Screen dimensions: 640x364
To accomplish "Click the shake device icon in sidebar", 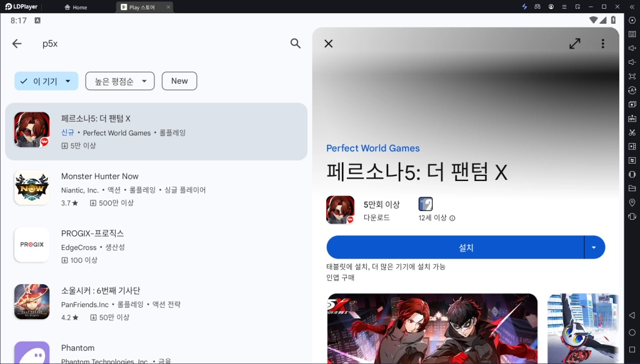I will [632, 174].
